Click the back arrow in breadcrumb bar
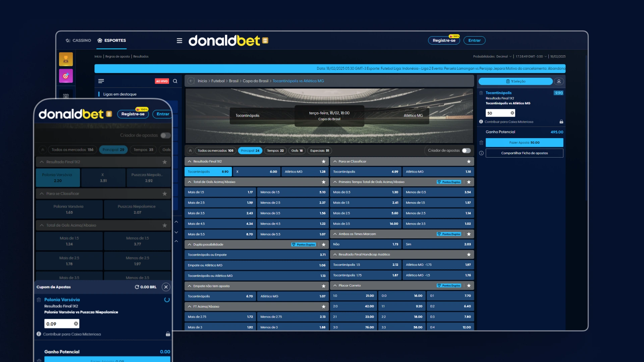 click(191, 81)
